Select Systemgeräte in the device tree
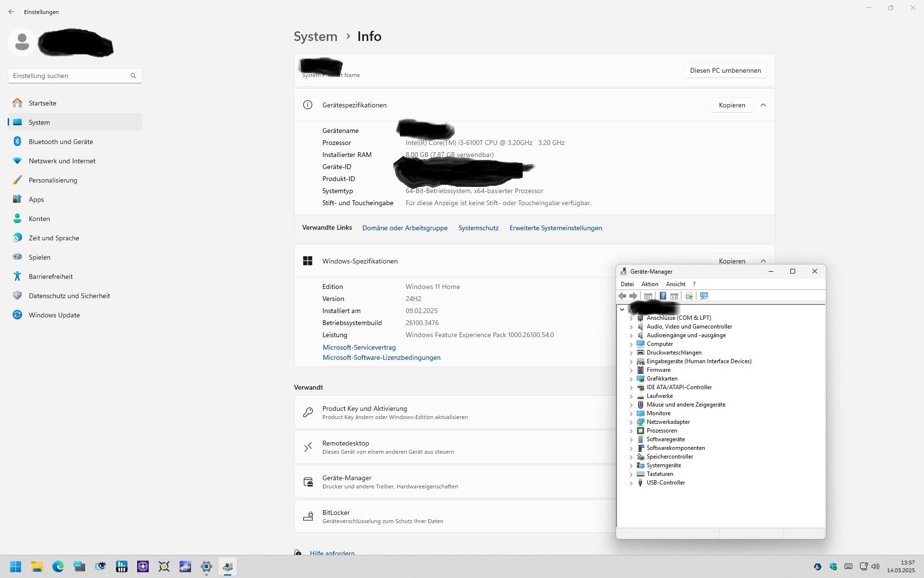 (664, 465)
